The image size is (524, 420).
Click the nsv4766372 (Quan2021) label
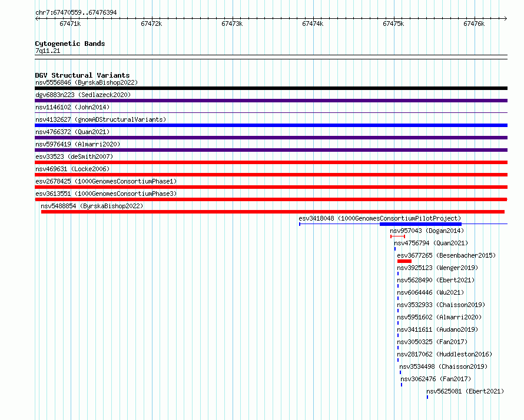pyautogui.click(x=72, y=132)
